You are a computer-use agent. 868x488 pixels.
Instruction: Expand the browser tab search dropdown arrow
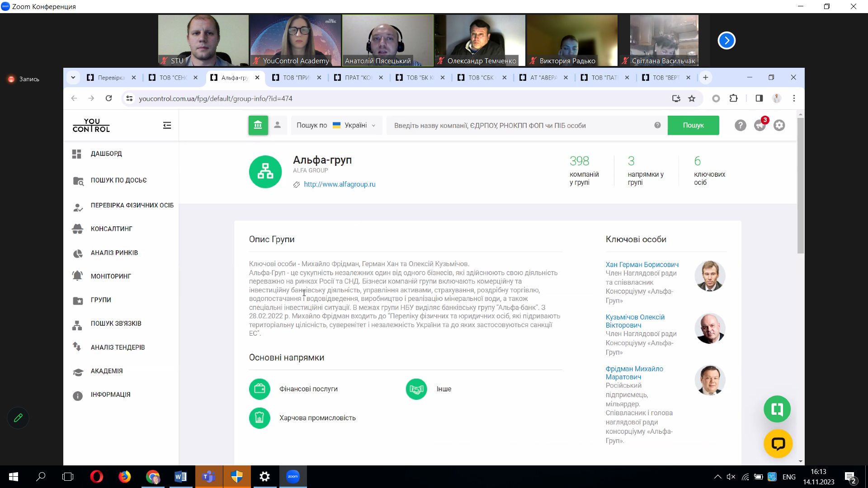(73, 78)
